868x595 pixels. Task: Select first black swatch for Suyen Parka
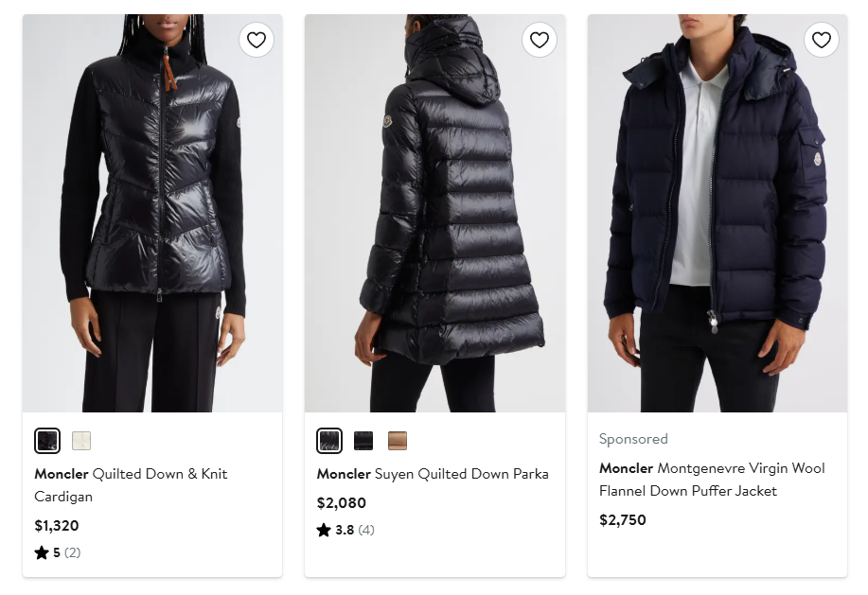tap(329, 441)
